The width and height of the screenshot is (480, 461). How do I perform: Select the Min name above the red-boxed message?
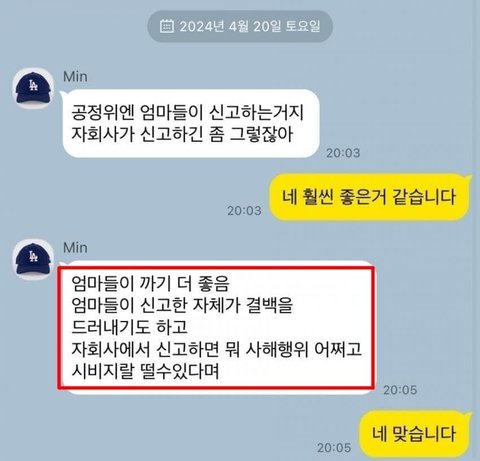[75, 248]
